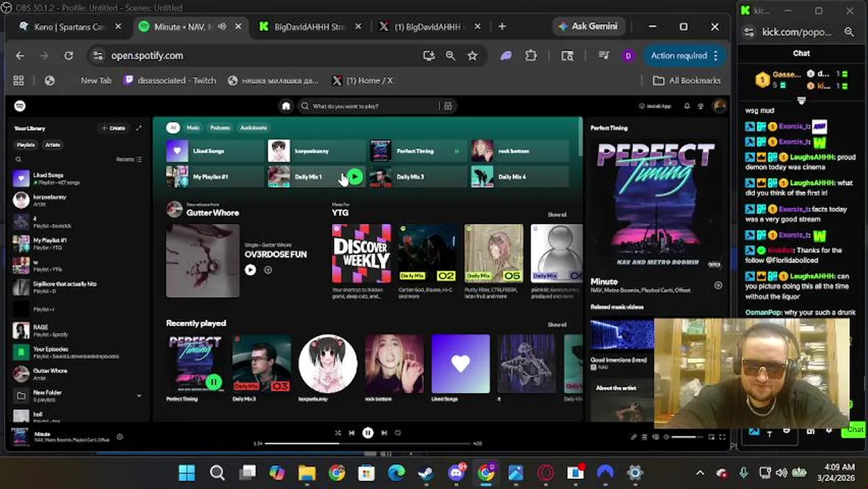Click inside Spotify search field
The image size is (868, 489).
(372, 106)
